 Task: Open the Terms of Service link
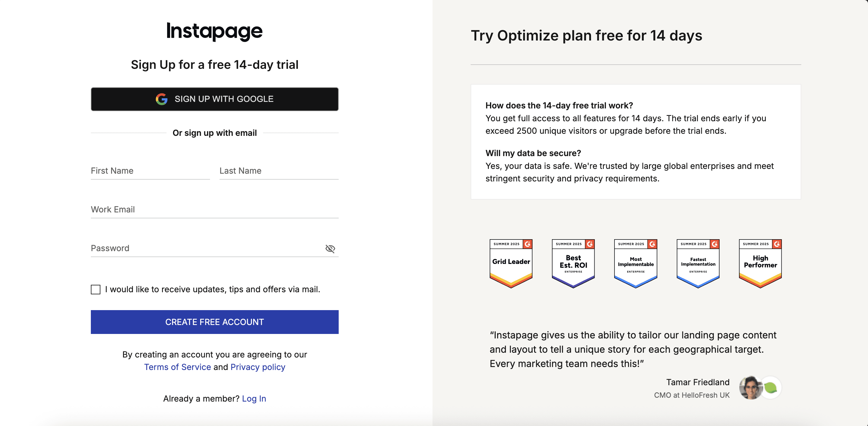(177, 367)
